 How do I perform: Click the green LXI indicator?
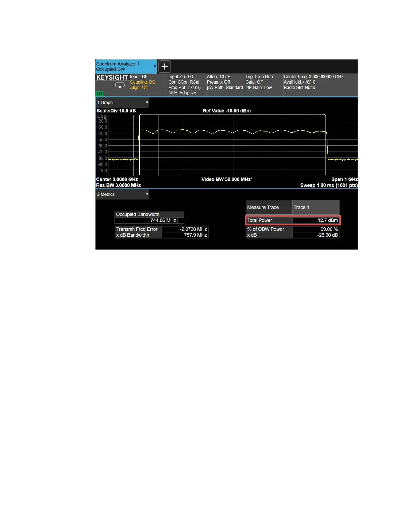99,94
